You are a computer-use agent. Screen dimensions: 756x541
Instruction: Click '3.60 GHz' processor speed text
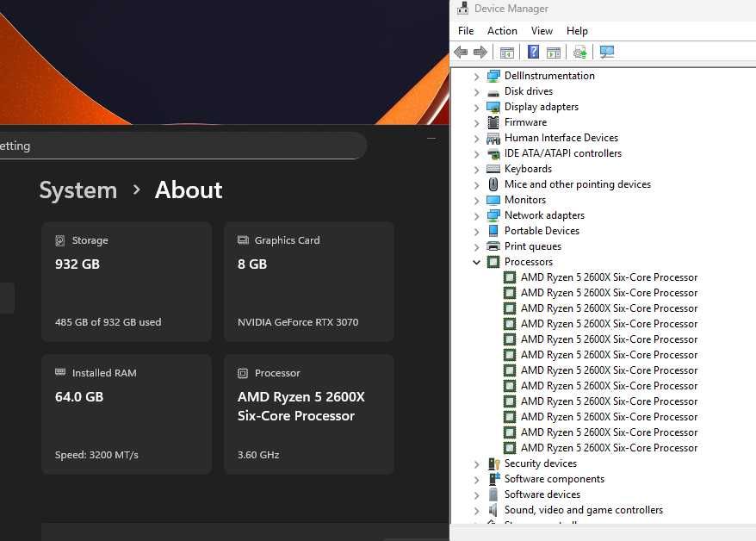pyautogui.click(x=258, y=455)
